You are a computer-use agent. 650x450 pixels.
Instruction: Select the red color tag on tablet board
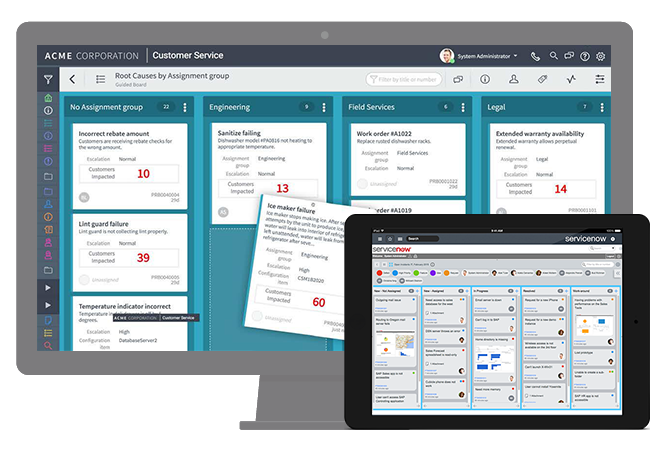point(379,273)
